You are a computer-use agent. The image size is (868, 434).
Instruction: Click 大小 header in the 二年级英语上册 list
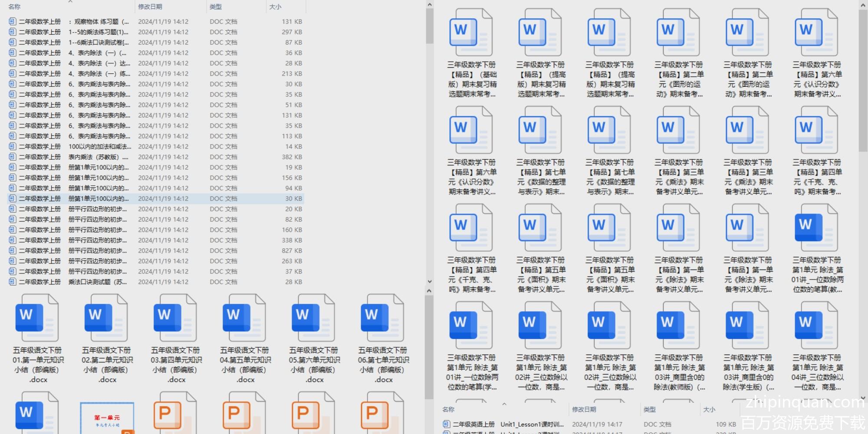[709, 409]
